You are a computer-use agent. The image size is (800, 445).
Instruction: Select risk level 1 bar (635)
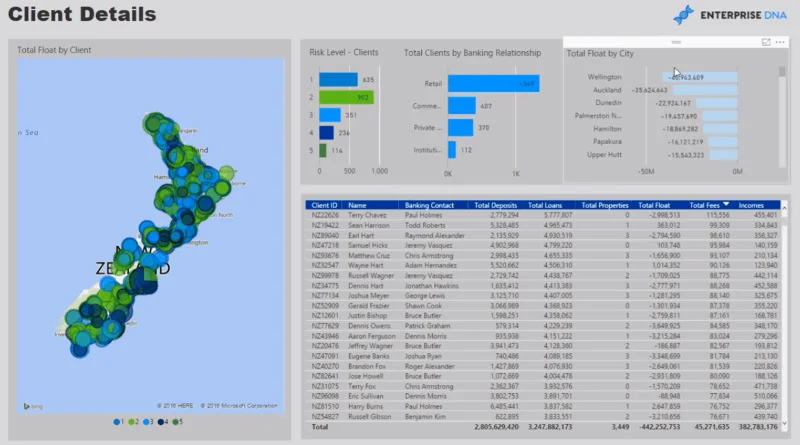[338, 80]
